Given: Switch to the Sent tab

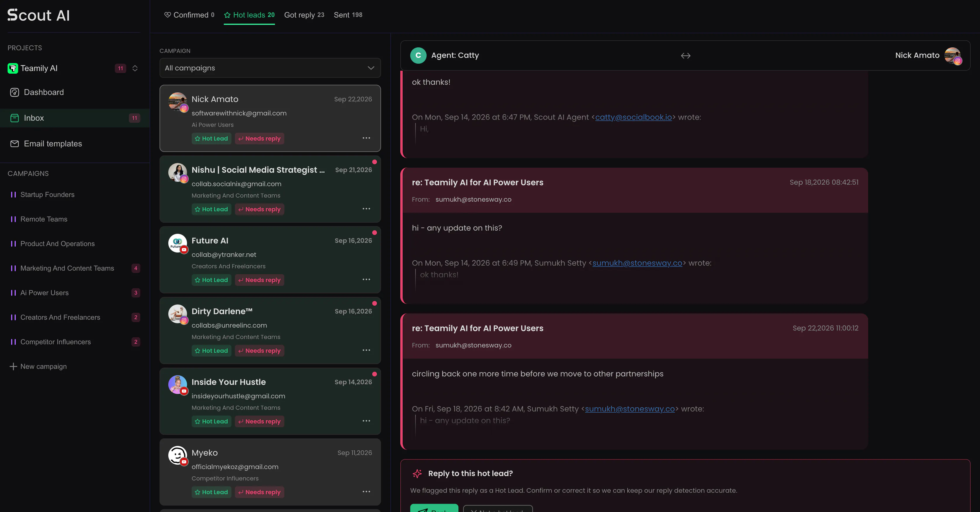Looking at the screenshot, I should click(x=348, y=15).
